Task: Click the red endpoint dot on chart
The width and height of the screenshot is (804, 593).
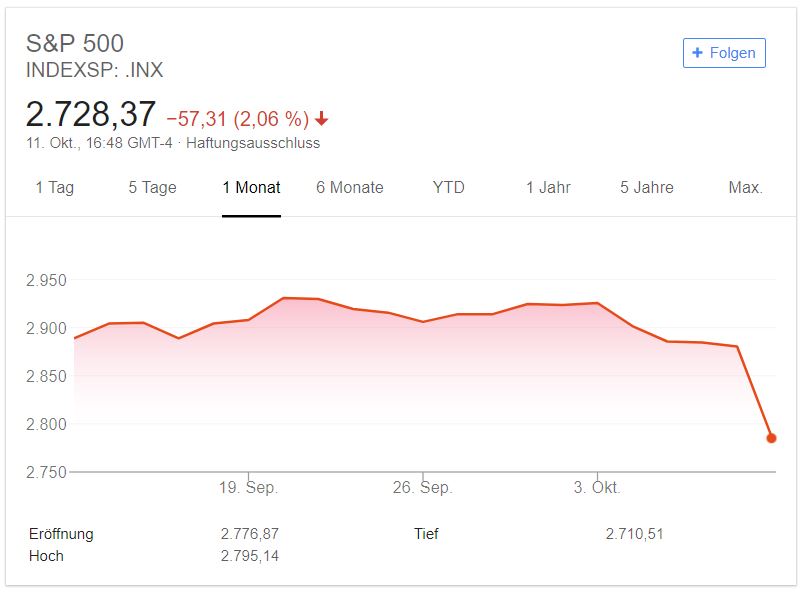Action: [771, 438]
